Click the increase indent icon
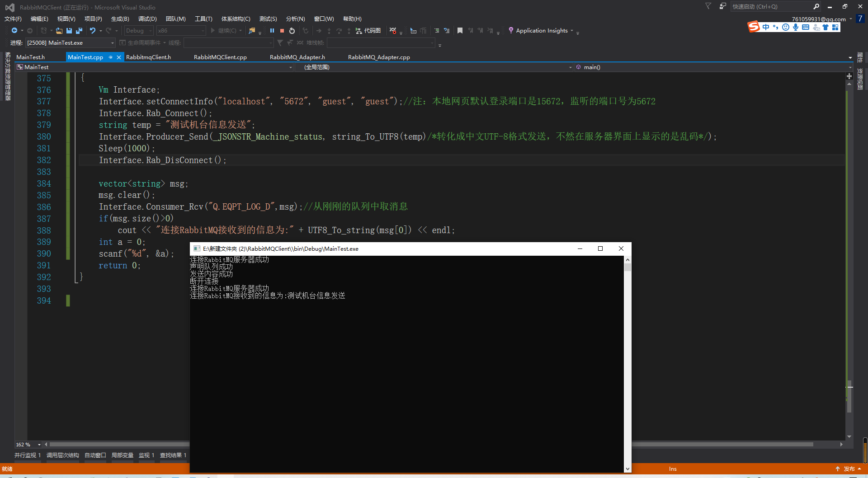This screenshot has height=478, width=868. tap(437, 31)
